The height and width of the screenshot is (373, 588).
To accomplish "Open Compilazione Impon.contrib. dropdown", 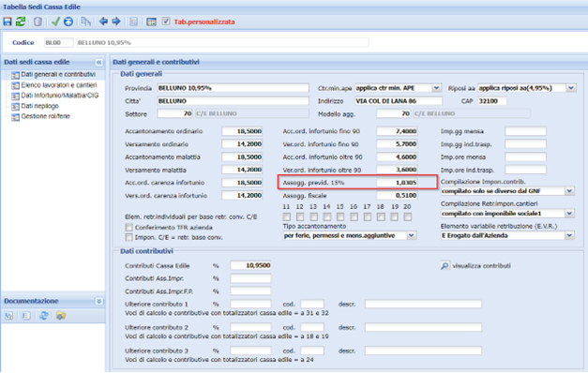I will (x=569, y=191).
